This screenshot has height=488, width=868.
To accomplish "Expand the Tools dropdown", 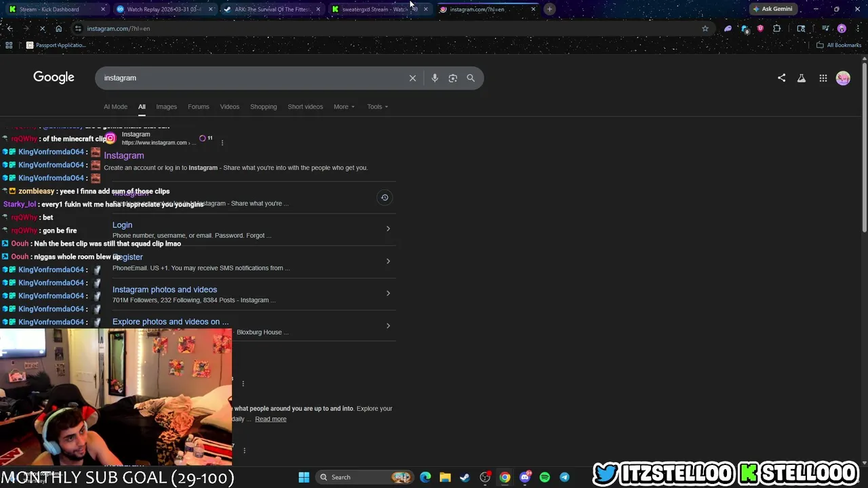I will tap(378, 106).
